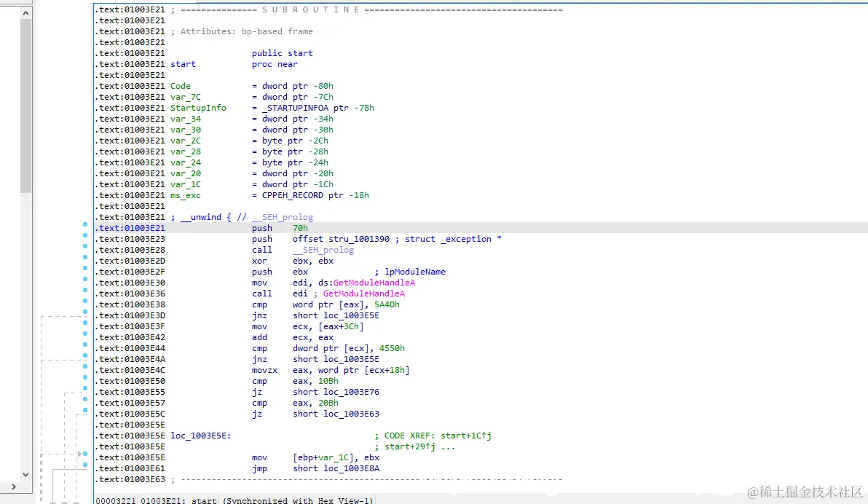Screen dimensions: 868x504
Task: Select the 'push 70h' instruction line
Action: click(481, 228)
